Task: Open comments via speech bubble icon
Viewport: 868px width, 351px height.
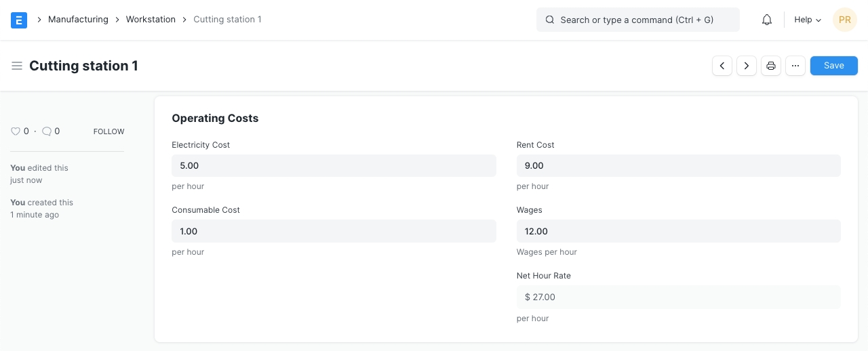Action: click(47, 131)
